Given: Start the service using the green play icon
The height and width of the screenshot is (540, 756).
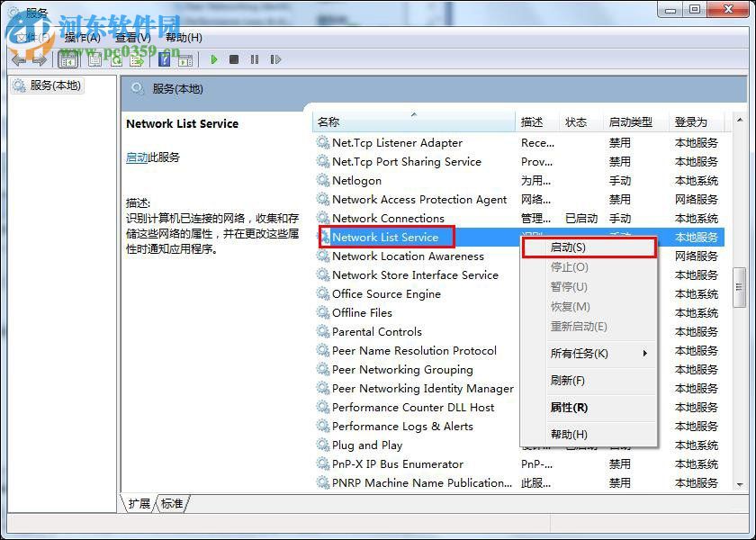Looking at the screenshot, I should (x=213, y=59).
